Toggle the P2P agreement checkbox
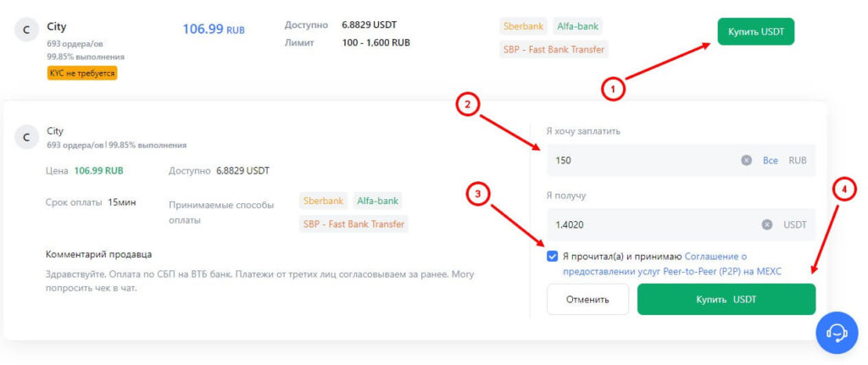868x365 pixels. pyautogui.click(x=553, y=256)
